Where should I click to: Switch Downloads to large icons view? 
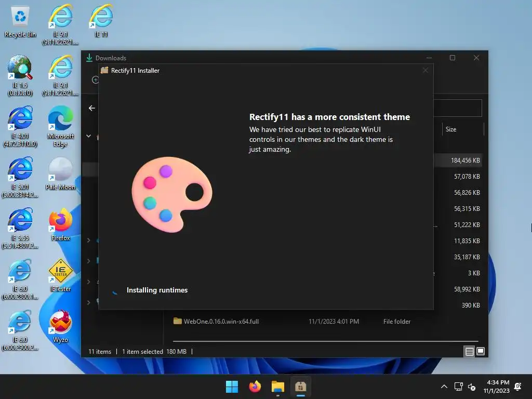pyautogui.click(x=481, y=351)
